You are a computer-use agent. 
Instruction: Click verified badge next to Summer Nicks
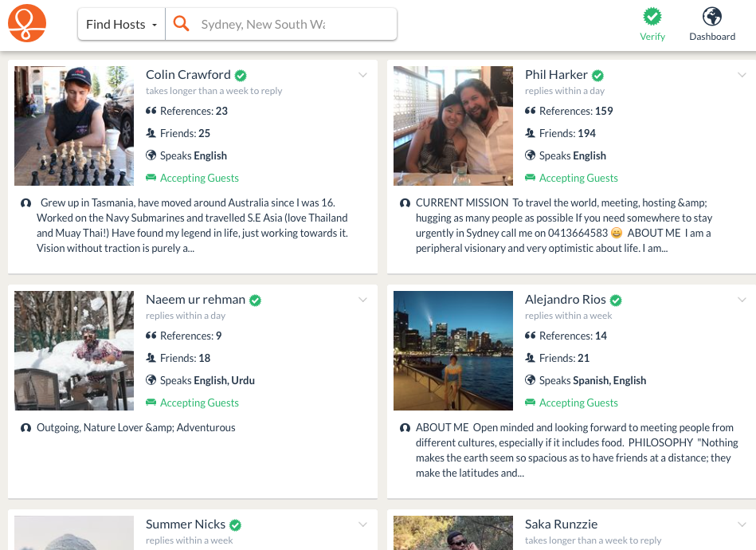click(x=235, y=525)
